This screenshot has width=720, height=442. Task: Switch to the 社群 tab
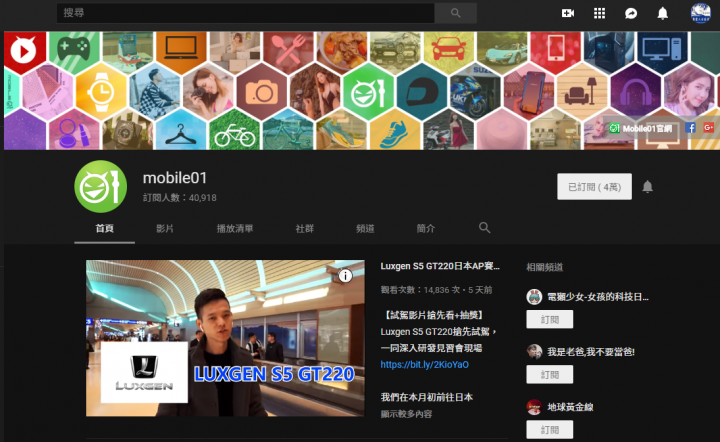coord(304,228)
